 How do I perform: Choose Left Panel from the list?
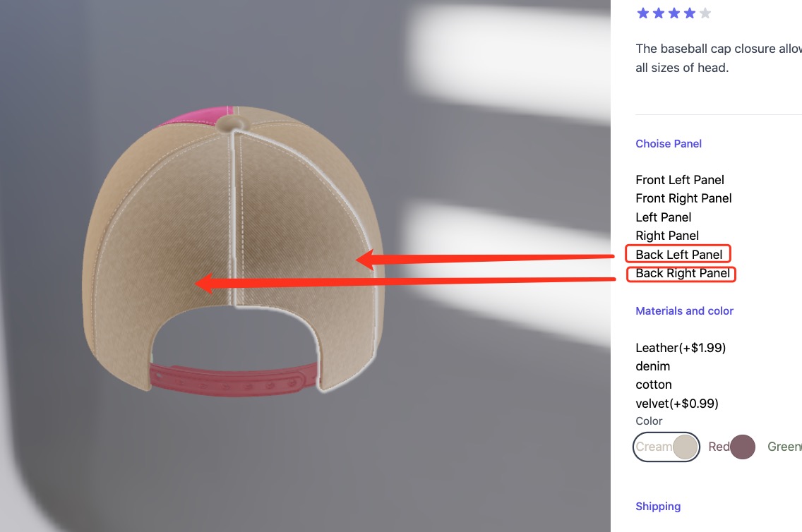(664, 217)
